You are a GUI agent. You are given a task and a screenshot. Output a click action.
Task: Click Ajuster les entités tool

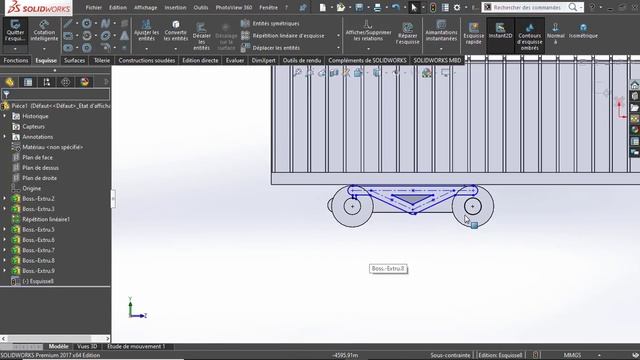point(146,30)
